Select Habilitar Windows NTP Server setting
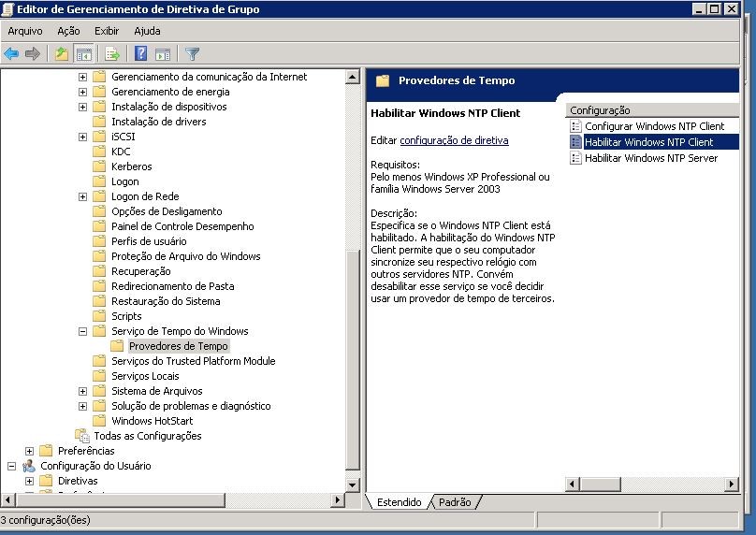 651,158
